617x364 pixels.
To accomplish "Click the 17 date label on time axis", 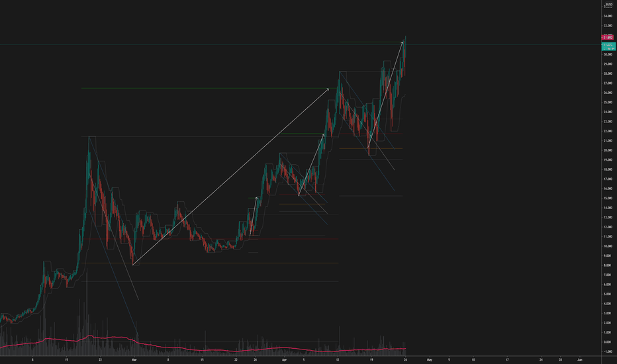I will coord(507,359).
